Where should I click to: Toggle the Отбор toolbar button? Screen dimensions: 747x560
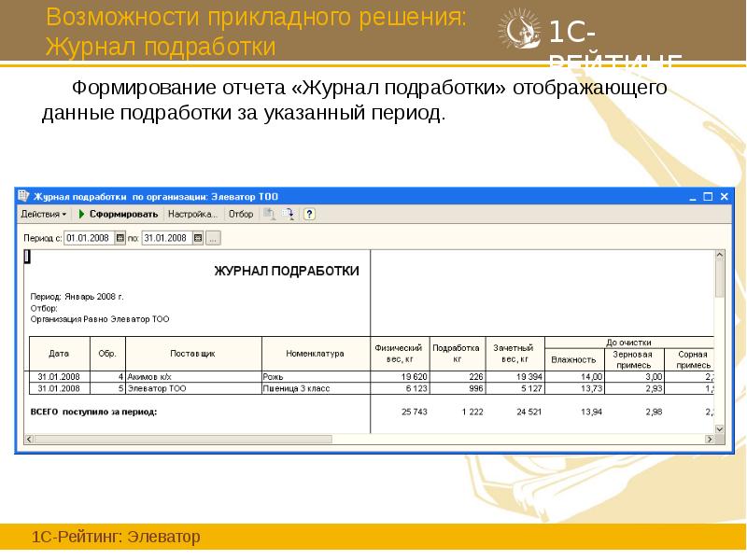[x=241, y=214]
